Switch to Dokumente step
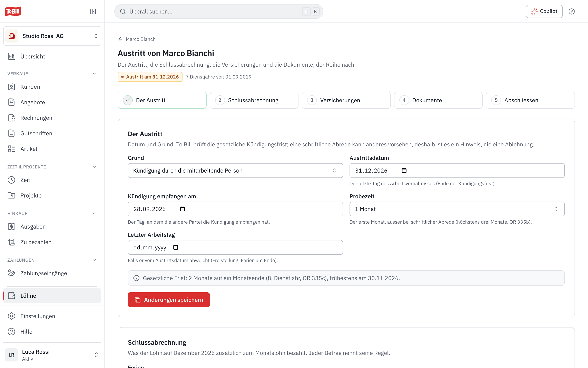 click(438, 100)
